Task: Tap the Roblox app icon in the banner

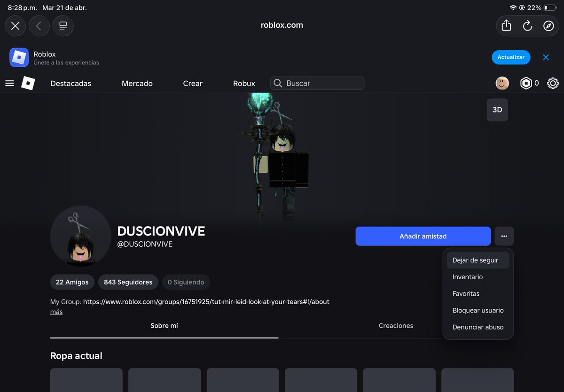Action: click(x=19, y=57)
